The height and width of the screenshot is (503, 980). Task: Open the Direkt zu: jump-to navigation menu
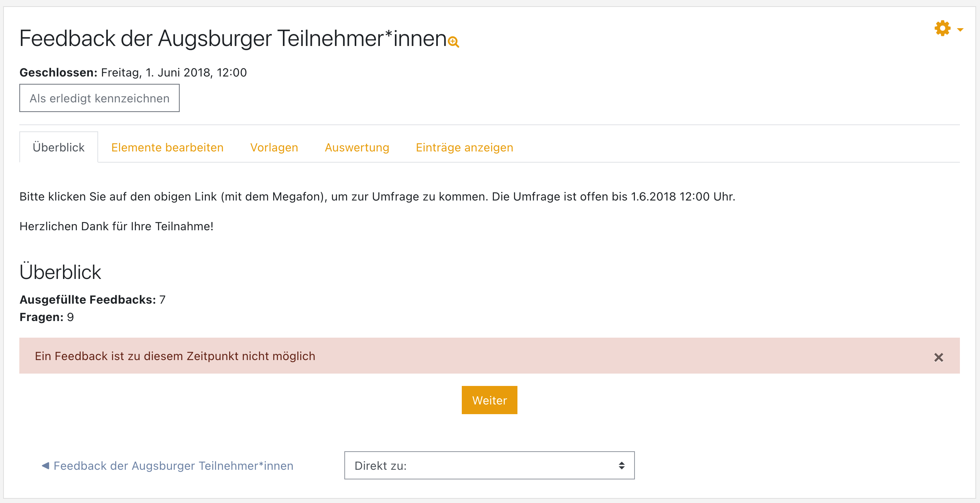(489, 466)
